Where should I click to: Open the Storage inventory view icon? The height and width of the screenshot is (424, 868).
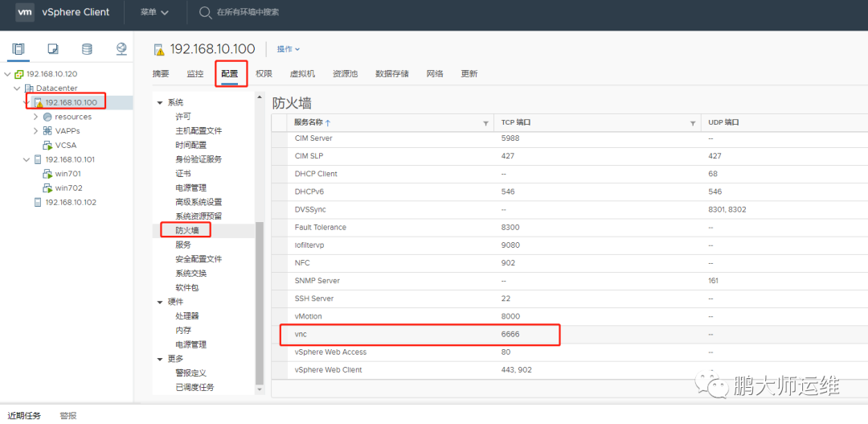87,49
